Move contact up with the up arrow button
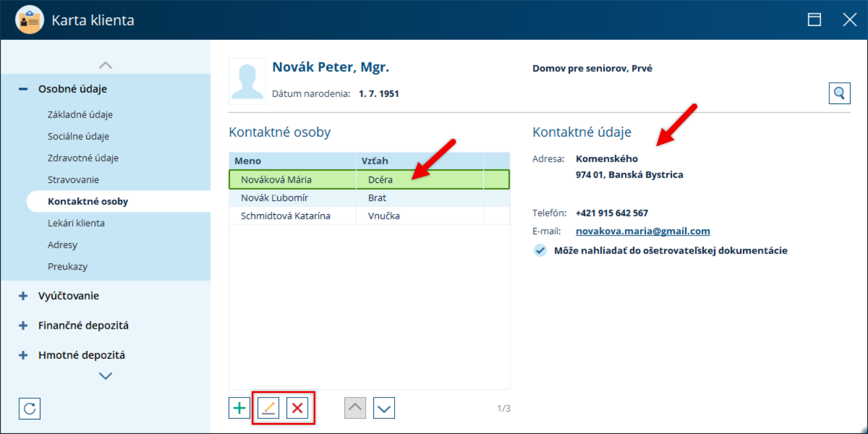Screen dimensions: 868x434 [x=355, y=408]
